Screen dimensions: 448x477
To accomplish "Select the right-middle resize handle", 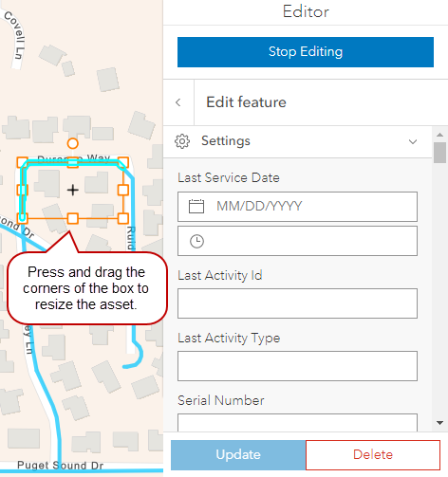I will pos(123,191).
